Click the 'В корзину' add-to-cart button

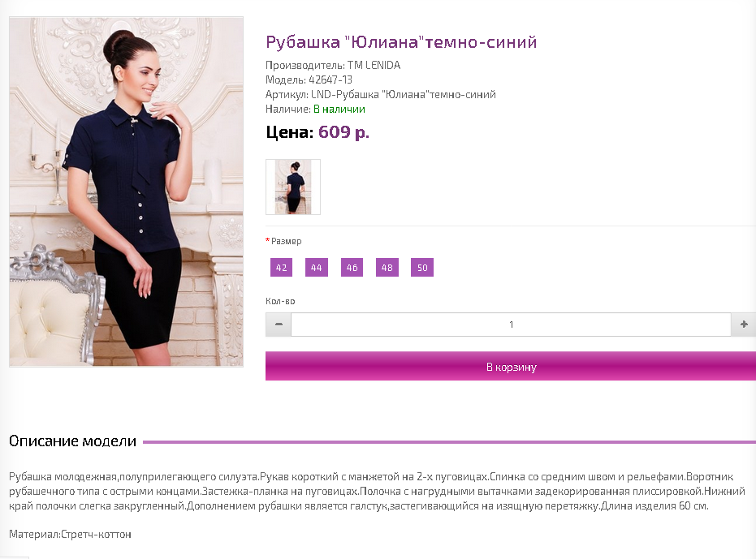[511, 366]
